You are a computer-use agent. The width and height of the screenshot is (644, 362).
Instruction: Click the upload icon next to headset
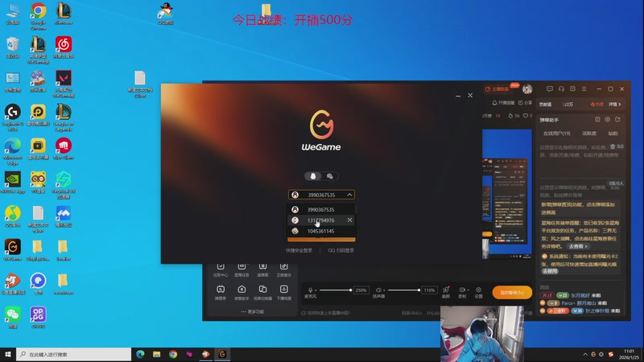pyautogui.click(x=572, y=88)
